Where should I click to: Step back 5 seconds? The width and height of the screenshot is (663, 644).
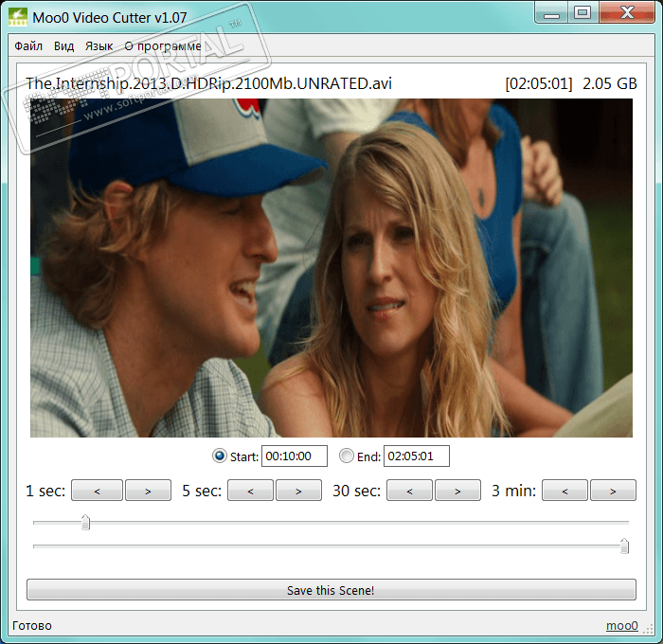click(x=250, y=491)
